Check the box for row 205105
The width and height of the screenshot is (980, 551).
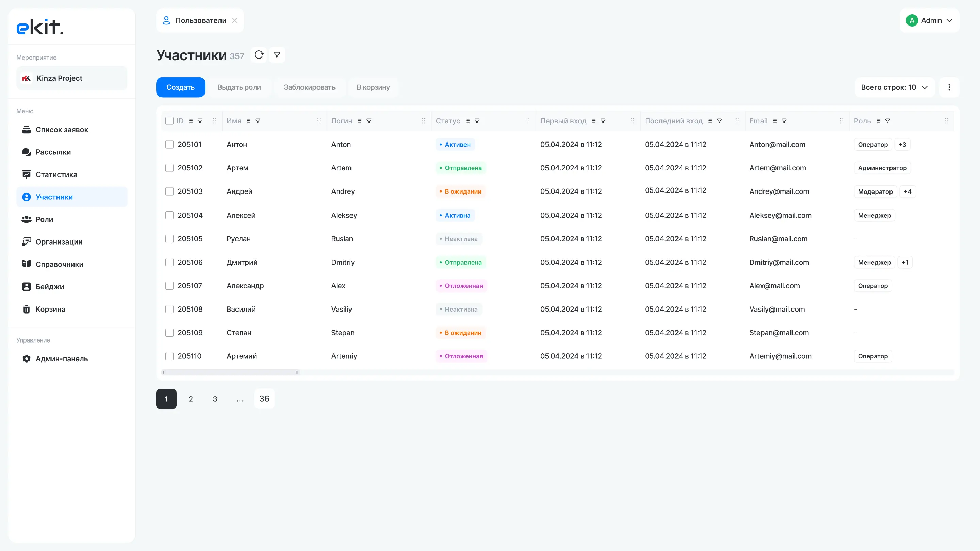(x=169, y=239)
